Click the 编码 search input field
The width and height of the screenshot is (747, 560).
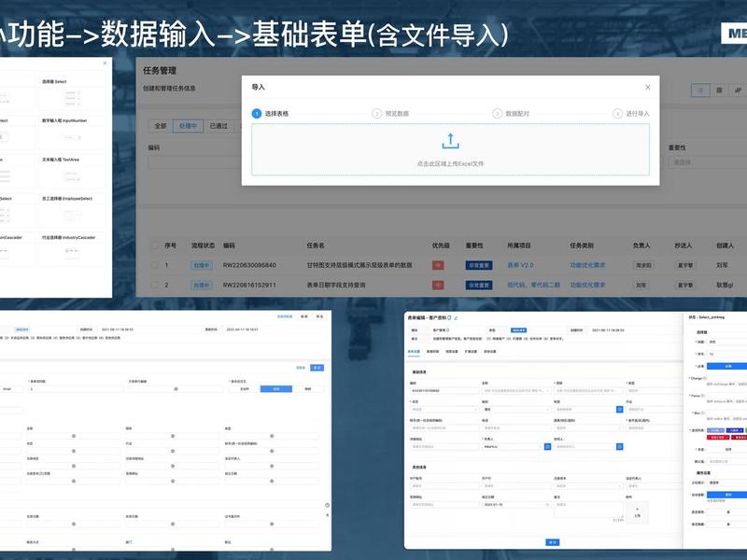coord(194,162)
